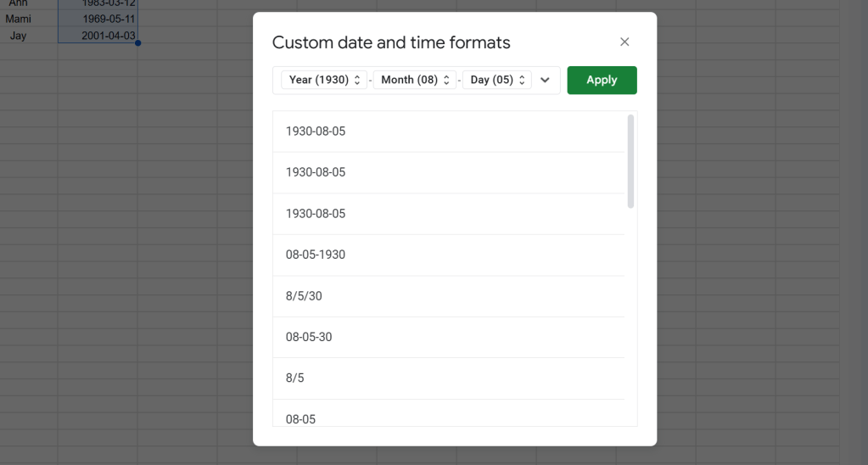Select the second 1930-08-05 format option
This screenshot has height=465, width=868.
[448, 172]
